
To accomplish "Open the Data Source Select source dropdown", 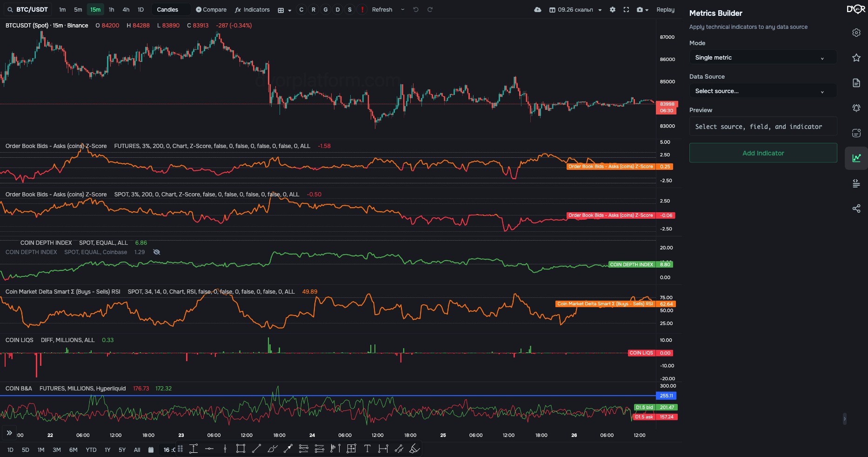I will point(763,91).
